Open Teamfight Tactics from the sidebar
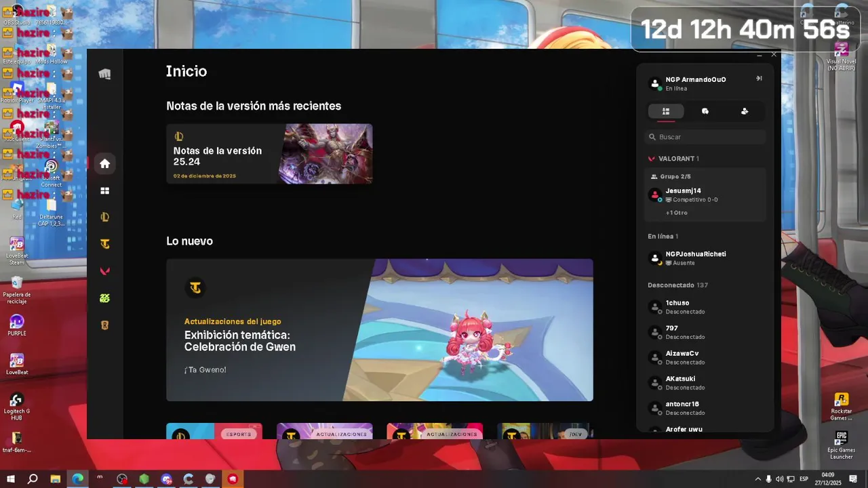The height and width of the screenshot is (488, 868). 104,244
